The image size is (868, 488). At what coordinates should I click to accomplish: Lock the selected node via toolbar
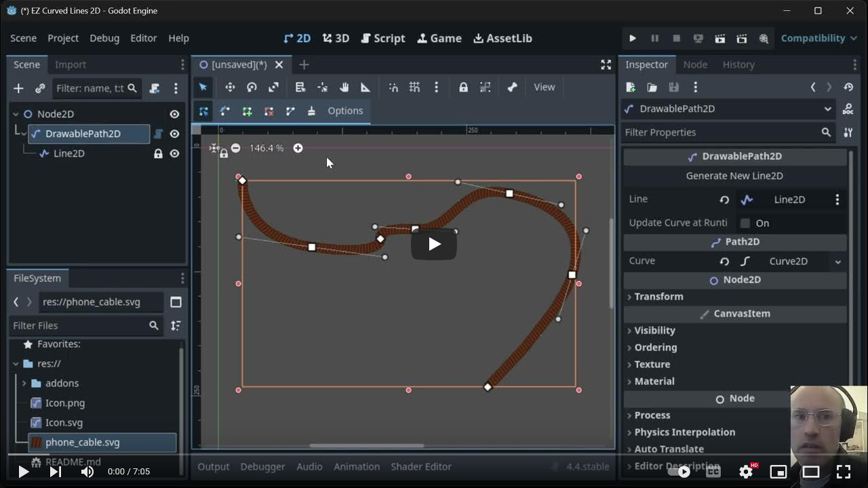(463, 87)
